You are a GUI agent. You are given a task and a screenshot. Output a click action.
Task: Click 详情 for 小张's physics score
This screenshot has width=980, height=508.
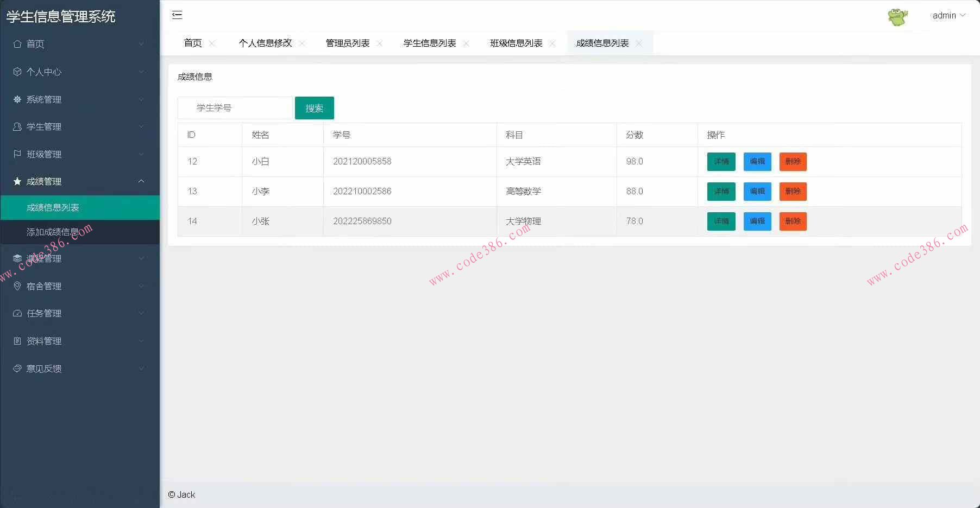point(721,221)
